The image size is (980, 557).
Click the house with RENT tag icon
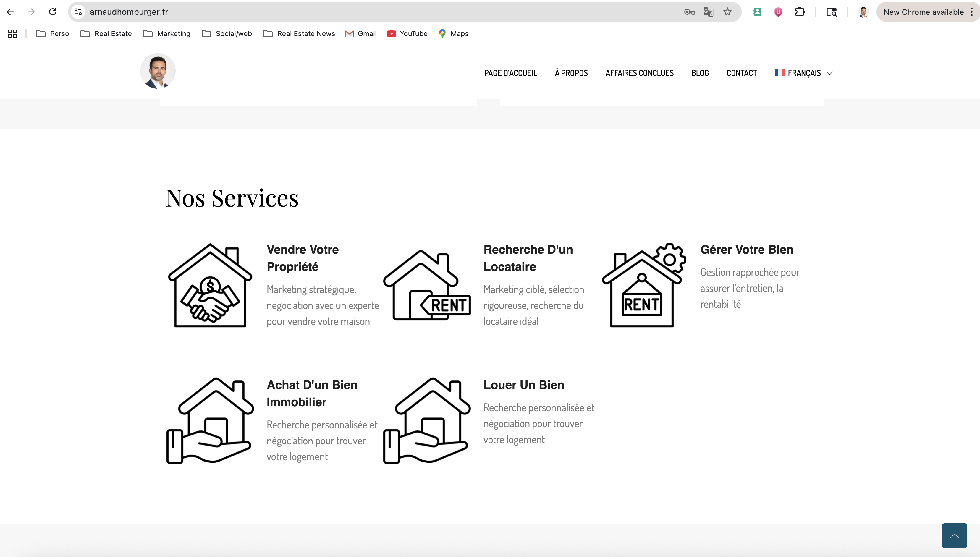(x=427, y=285)
